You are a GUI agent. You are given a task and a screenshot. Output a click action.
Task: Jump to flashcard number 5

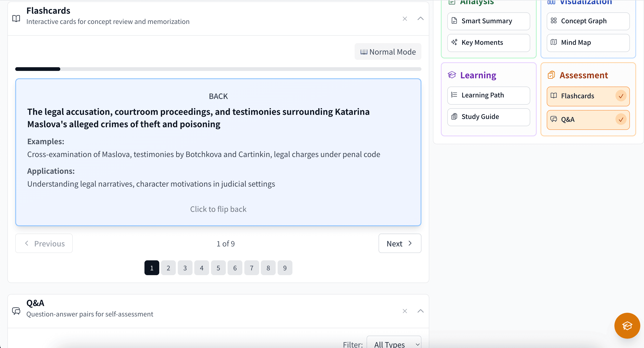(x=218, y=268)
